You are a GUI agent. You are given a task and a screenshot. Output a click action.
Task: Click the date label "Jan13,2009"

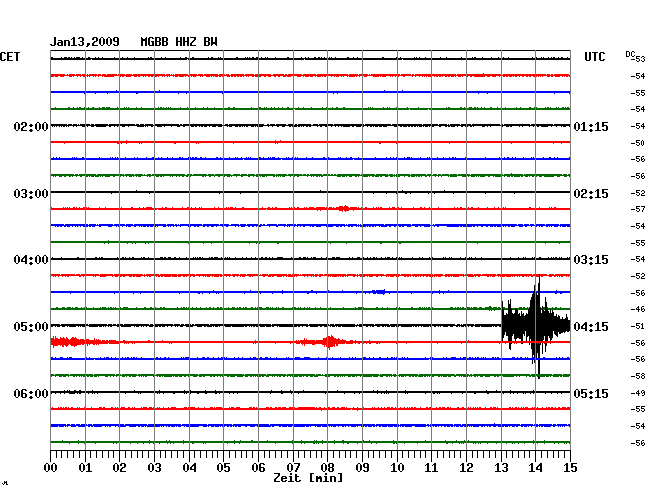tap(85, 42)
